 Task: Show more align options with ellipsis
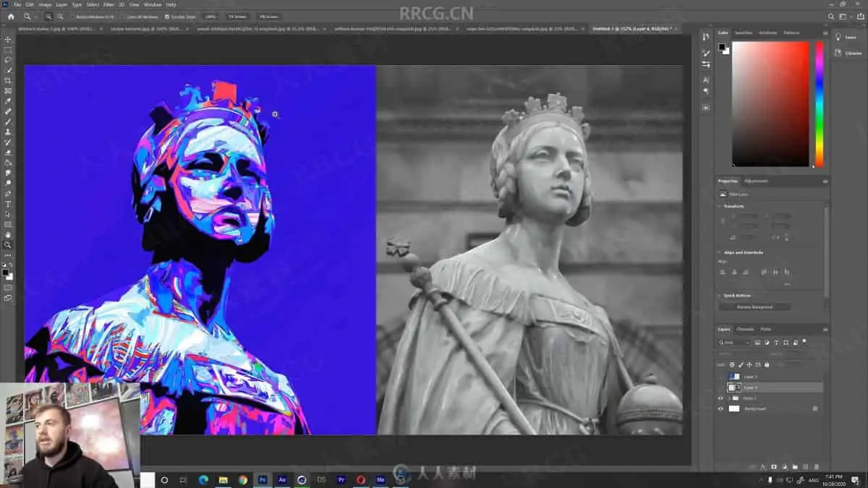pos(787,284)
